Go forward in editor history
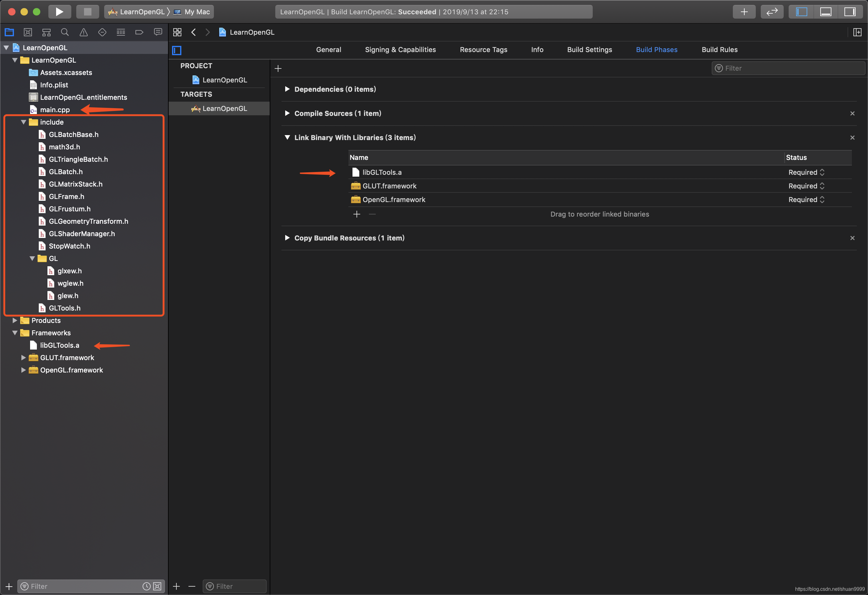 (208, 32)
